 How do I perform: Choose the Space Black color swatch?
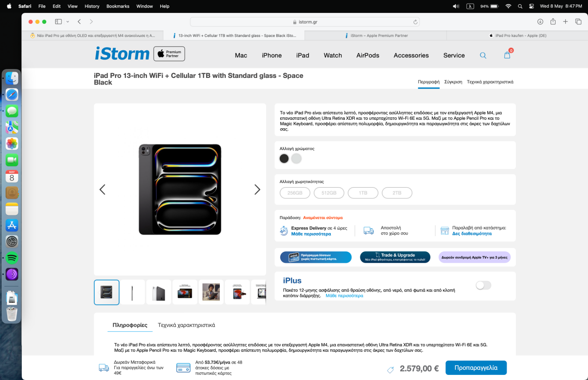tap(284, 158)
